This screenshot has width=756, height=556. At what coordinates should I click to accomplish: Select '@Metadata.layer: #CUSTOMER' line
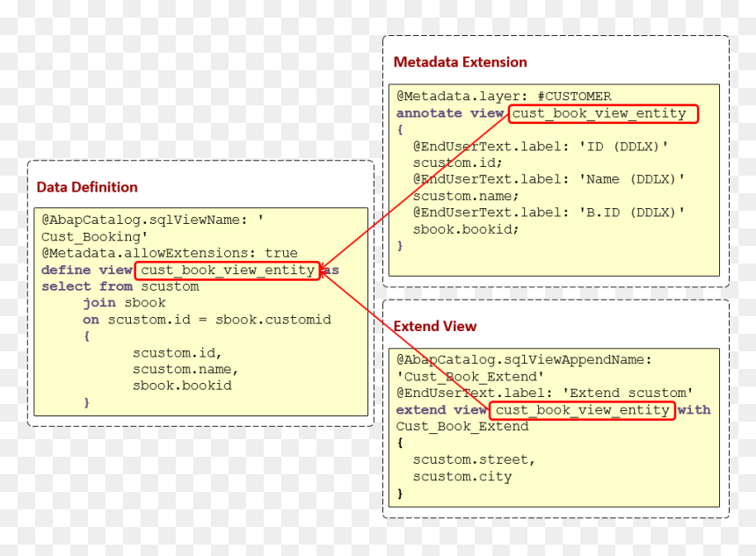[504, 96]
